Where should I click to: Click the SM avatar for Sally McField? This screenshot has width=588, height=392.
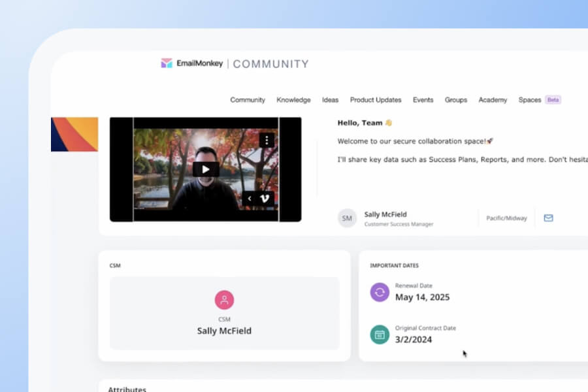tap(347, 218)
